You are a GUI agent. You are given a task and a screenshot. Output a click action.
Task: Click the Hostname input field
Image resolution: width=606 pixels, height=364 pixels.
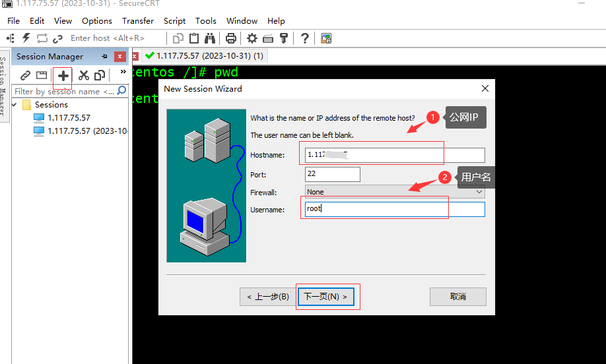click(x=395, y=155)
